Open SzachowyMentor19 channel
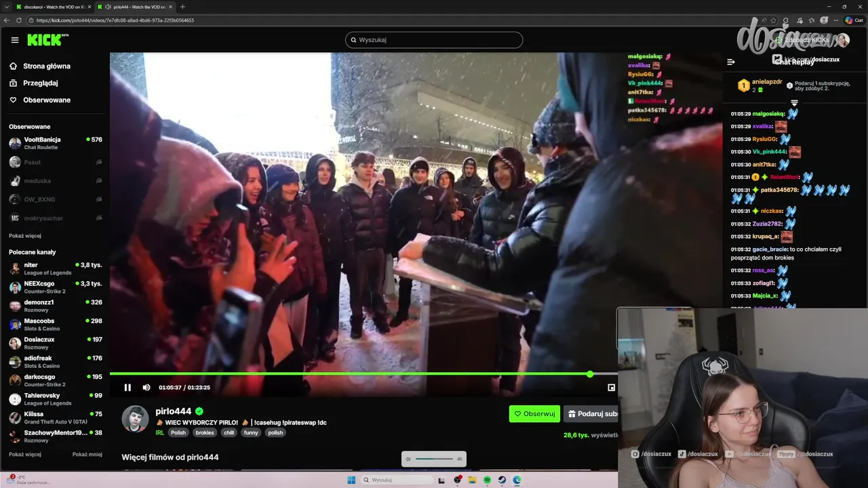Image resolution: width=868 pixels, height=488 pixels. click(x=55, y=436)
